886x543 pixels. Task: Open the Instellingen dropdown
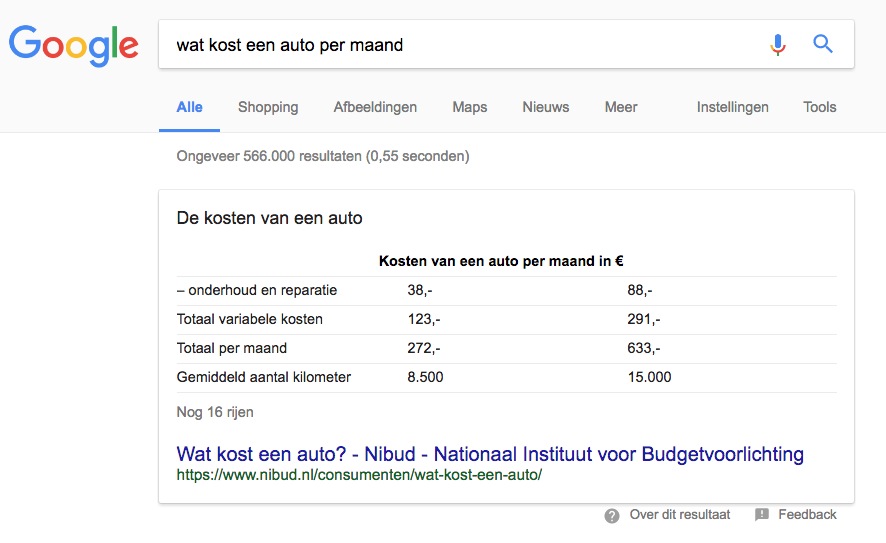pos(732,107)
